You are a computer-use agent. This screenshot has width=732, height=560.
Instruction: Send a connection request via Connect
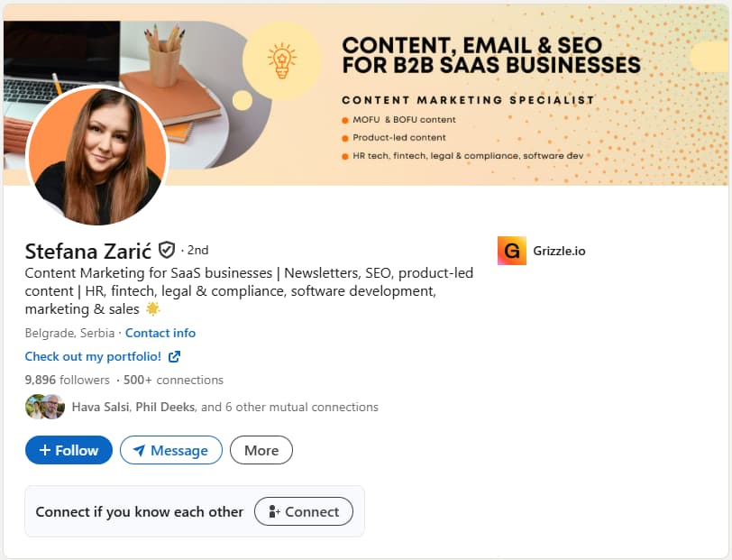point(304,511)
